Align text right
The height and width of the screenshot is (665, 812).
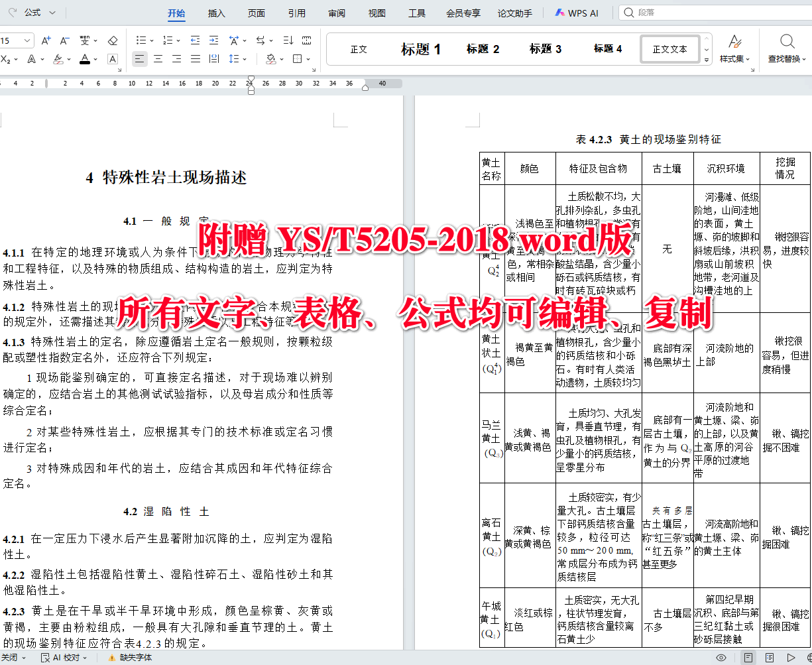176,59
